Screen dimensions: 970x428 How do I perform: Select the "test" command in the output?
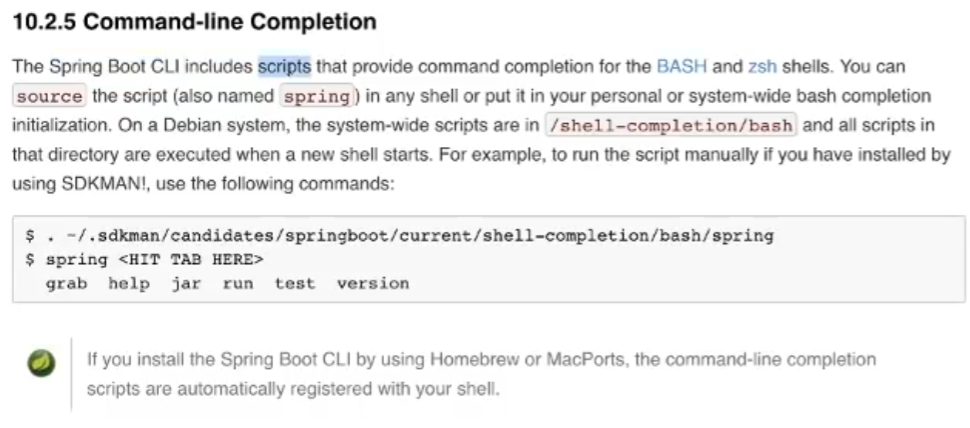click(295, 284)
